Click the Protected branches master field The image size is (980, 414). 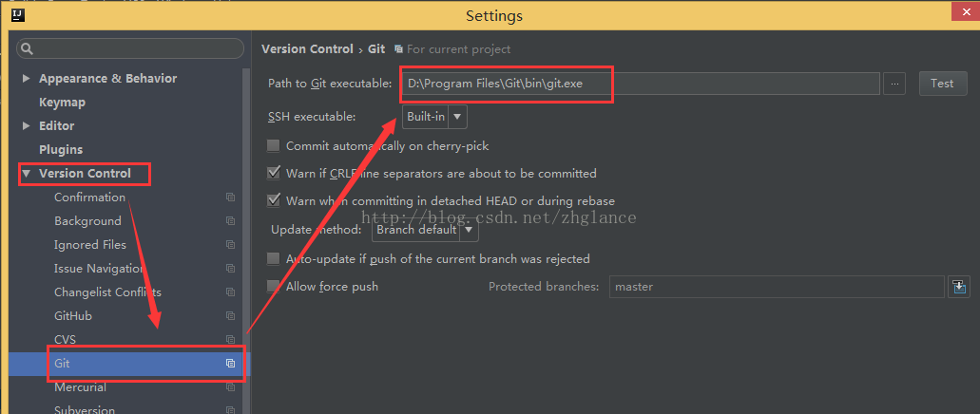pyautogui.click(x=777, y=287)
